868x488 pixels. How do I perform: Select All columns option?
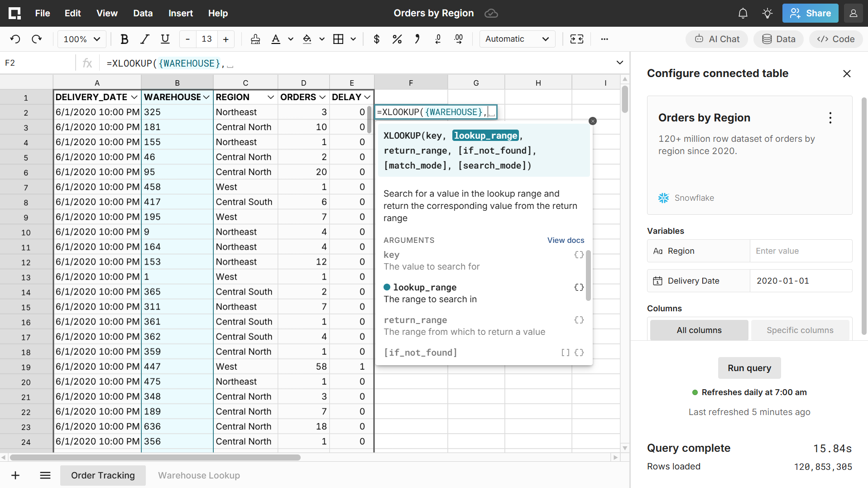tap(699, 330)
